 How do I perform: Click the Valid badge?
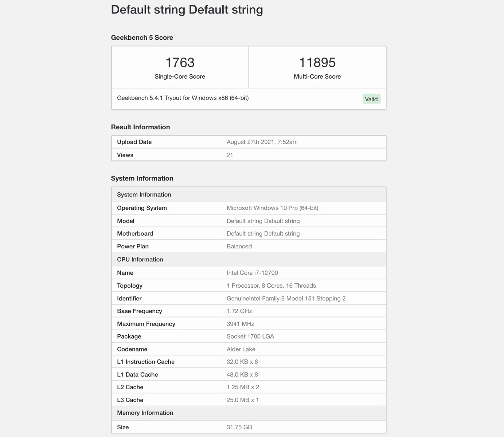click(371, 99)
